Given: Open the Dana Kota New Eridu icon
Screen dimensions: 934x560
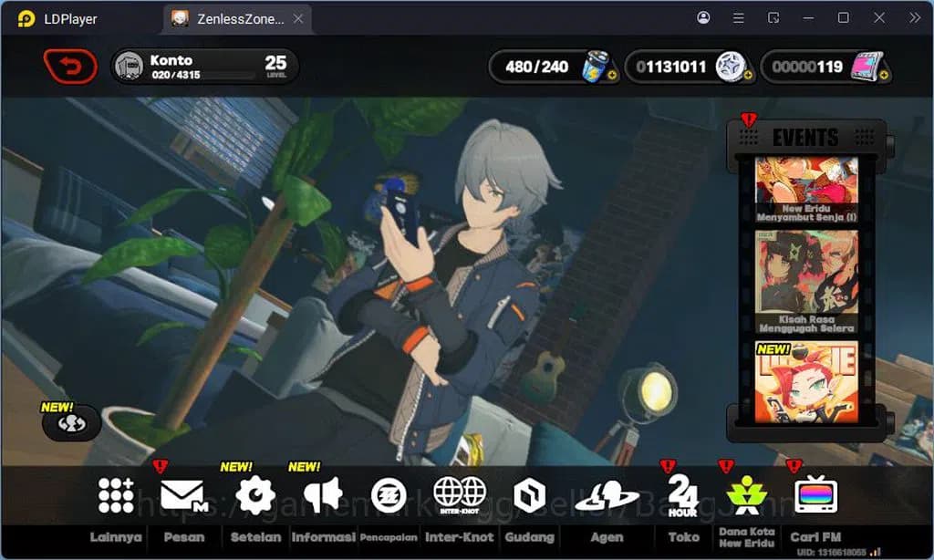Looking at the screenshot, I should (746, 495).
